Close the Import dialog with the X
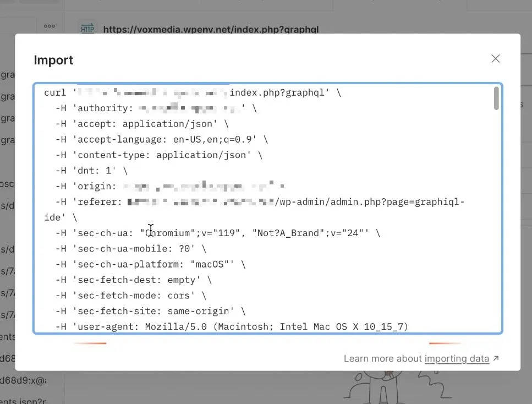The image size is (532, 404). point(495,59)
